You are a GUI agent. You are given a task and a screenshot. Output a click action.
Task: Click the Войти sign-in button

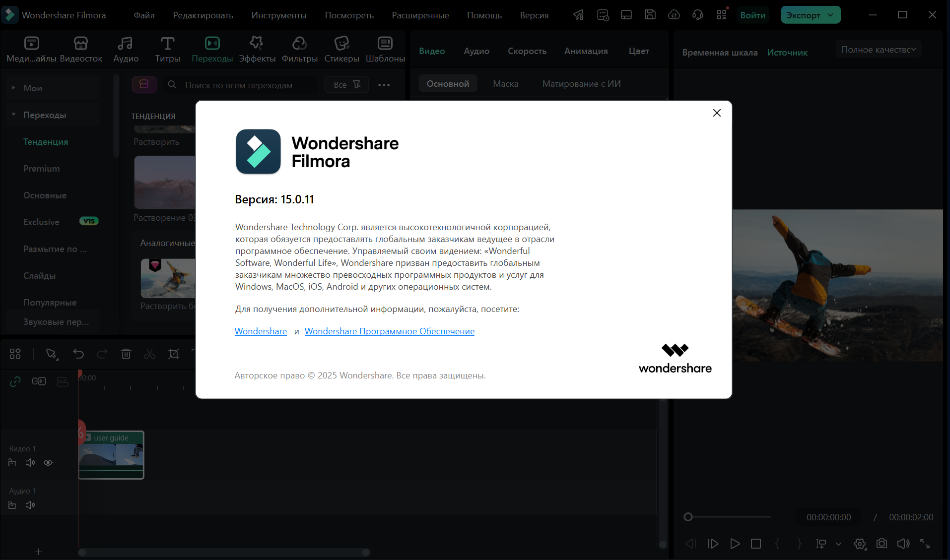(x=752, y=15)
